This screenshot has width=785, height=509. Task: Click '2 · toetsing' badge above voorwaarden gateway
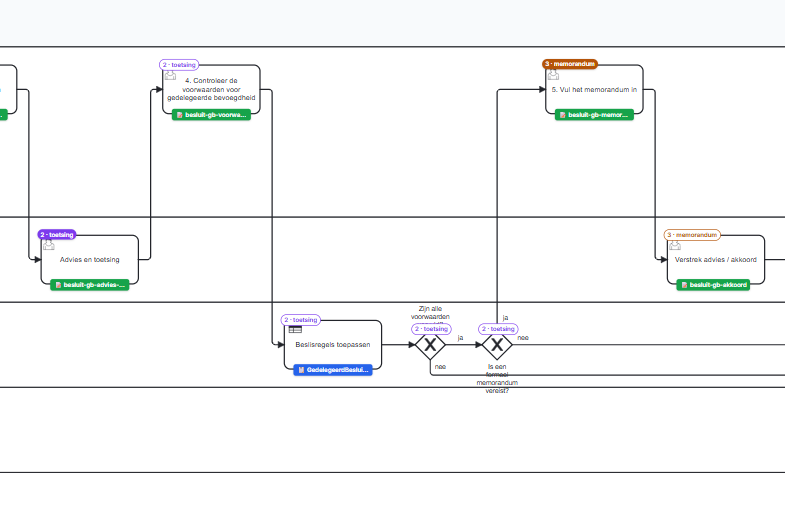[x=432, y=329]
